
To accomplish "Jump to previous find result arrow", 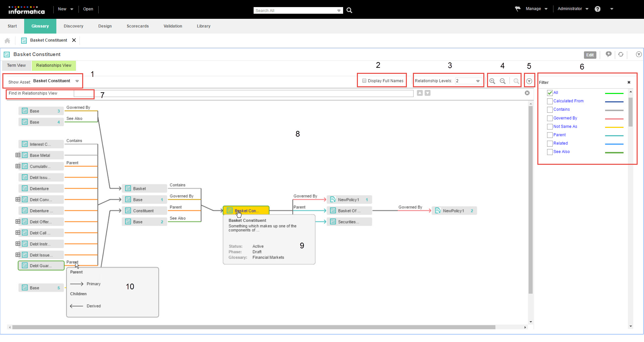I will (x=420, y=93).
